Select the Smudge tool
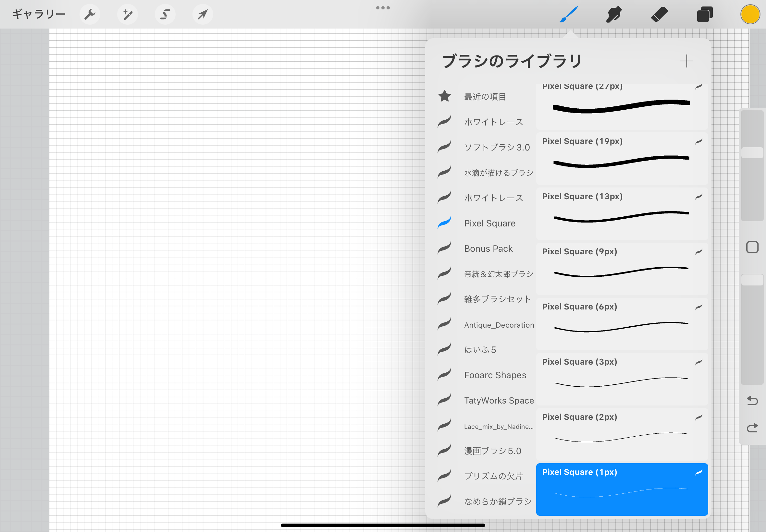The width and height of the screenshot is (766, 532). 614,14
